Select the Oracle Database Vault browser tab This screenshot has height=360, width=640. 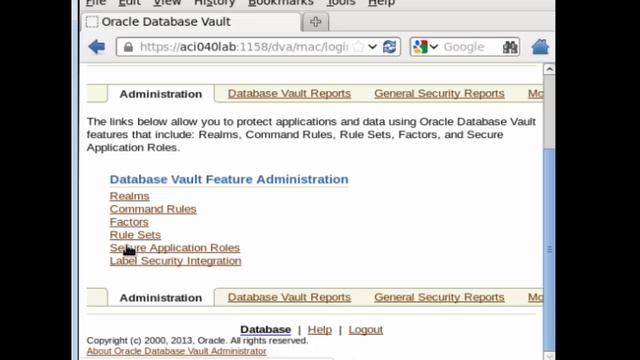(x=191, y=22)
